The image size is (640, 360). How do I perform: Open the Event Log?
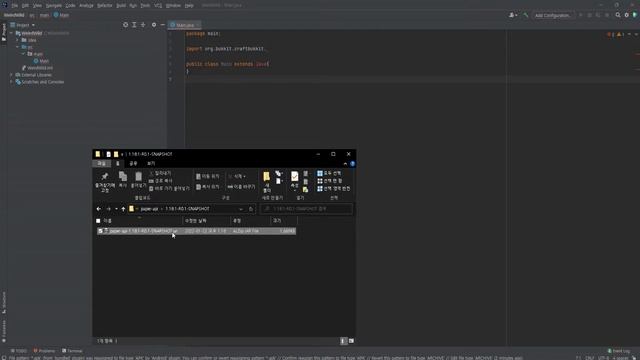click(x=619, y=351)
